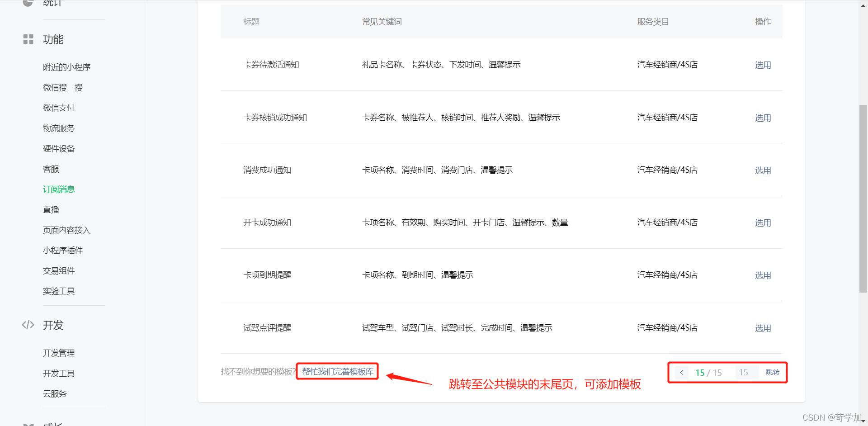Image resolution: width=868 pixels, height=426 pixels.
Task: Open 交易组件 menu item
Action: point(59,270)
